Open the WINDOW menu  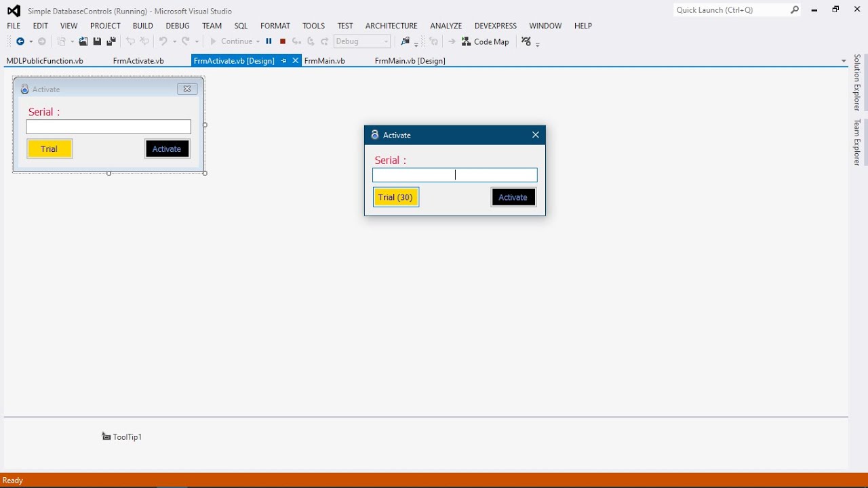tap(545, 26)
